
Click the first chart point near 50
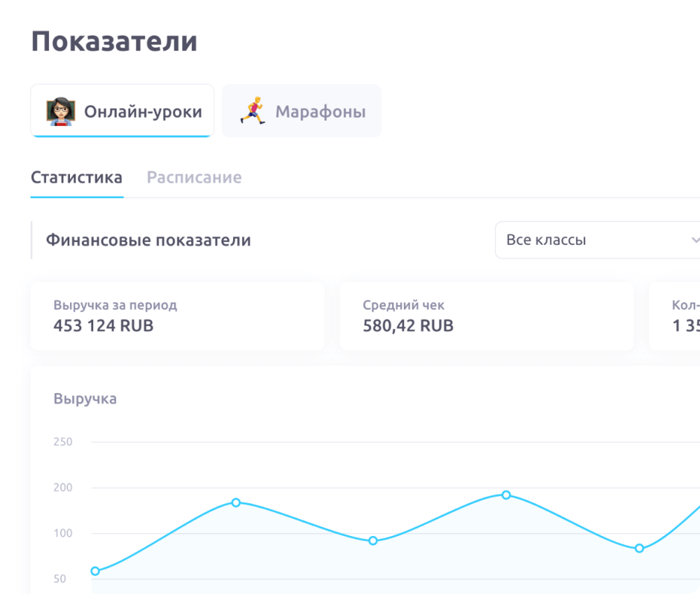[95, 571]
